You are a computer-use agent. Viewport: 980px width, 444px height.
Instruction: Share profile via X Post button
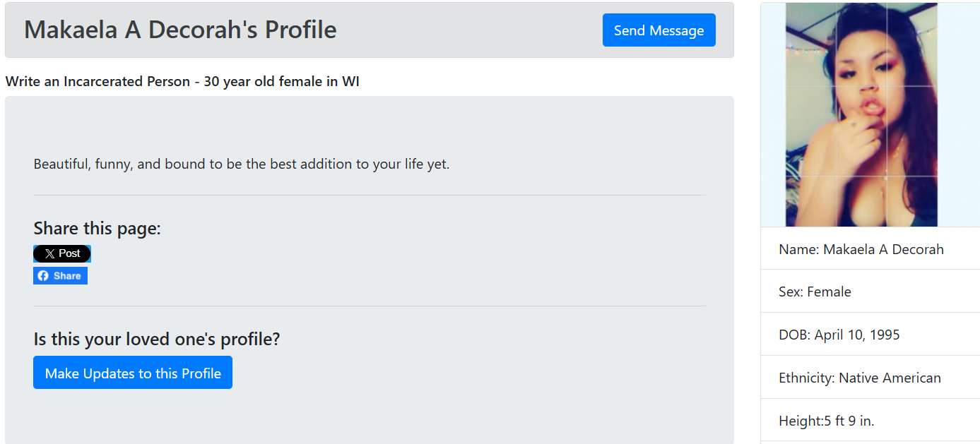[x=62, y=253]
